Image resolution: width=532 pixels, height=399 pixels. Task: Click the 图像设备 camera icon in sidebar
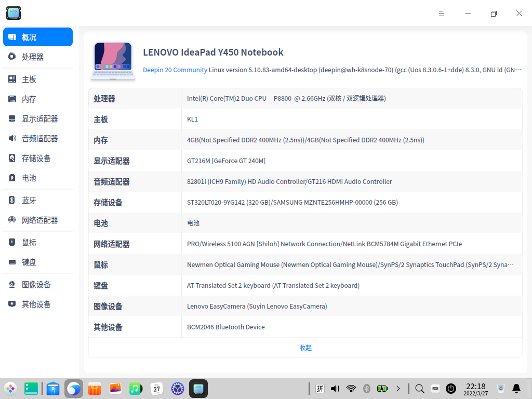click(12, 284)
